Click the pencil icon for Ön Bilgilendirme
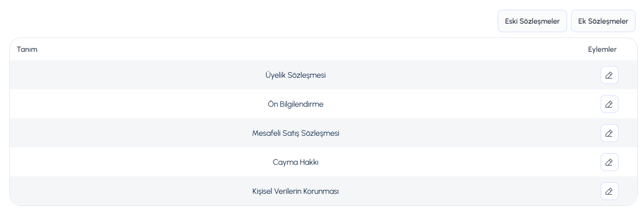The width and height of the screenshot is (644, 213). pyautogui.click(x=609, y=104)
